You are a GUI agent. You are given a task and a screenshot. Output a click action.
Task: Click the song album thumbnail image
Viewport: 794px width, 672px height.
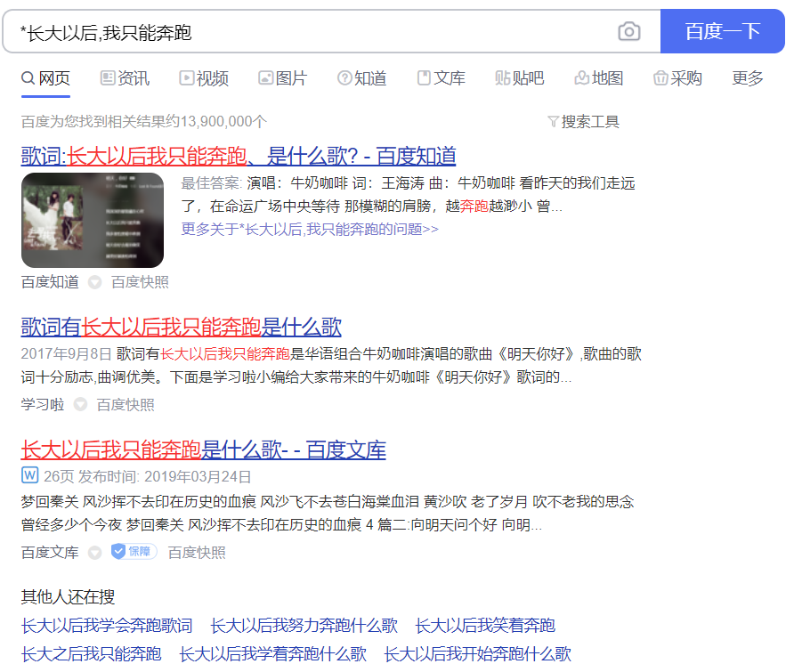pos(93,220)
